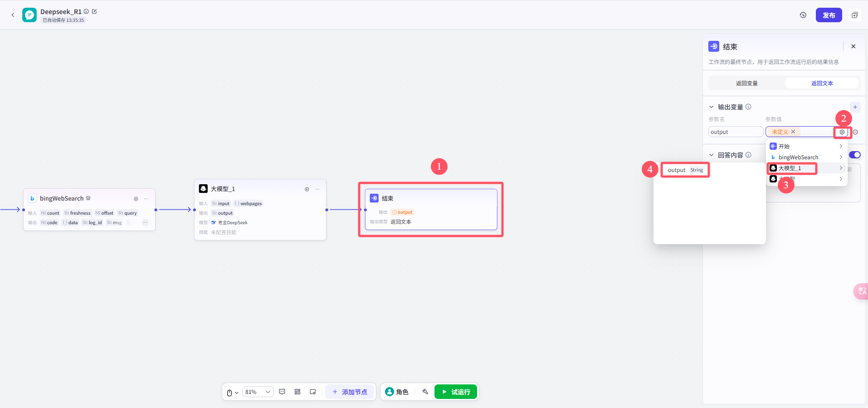Viewport: 868px width, 408px height.
Task: Click the auto-layout grid icon
Action: [x=297, y=392]
